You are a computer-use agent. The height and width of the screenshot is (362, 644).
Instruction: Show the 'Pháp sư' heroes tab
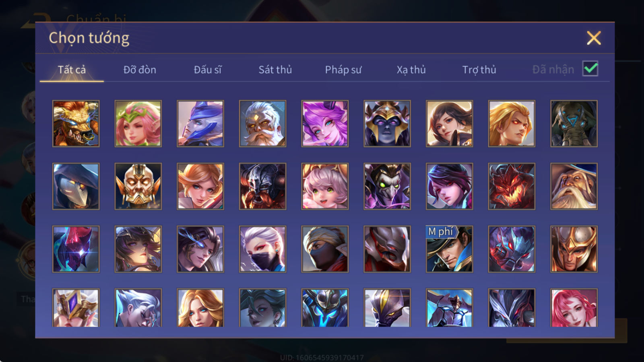pos(343,70)
